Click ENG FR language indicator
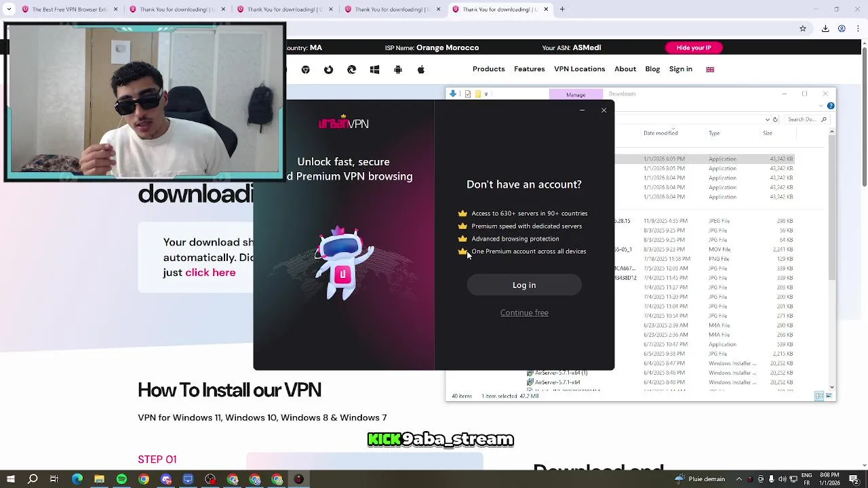The width and height of the screenshot is (868, 488). click(x=807, y=479)
